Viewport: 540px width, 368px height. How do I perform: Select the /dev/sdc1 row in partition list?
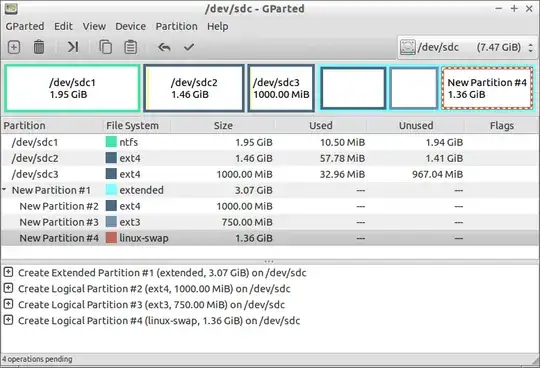click(270, 142)
